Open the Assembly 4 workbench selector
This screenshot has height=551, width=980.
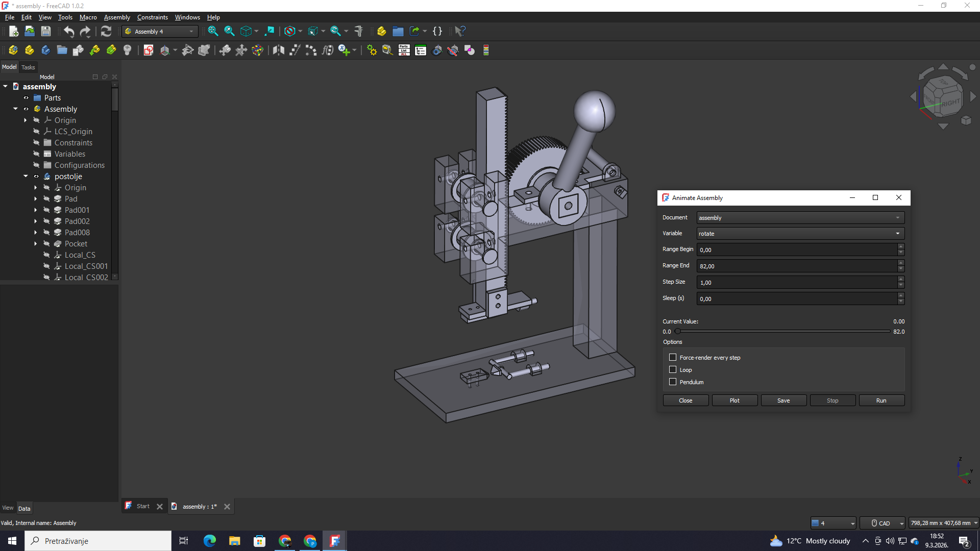(x=159, y=32)
